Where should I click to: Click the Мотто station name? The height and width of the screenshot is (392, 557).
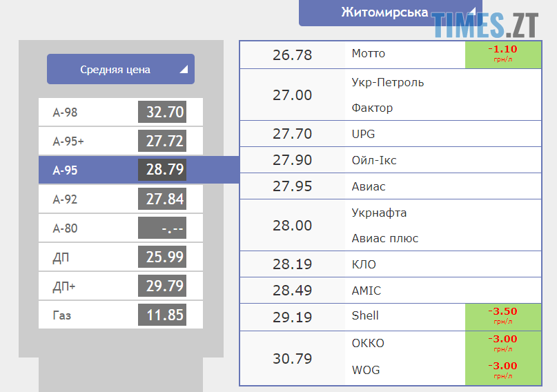click(369, 54)
